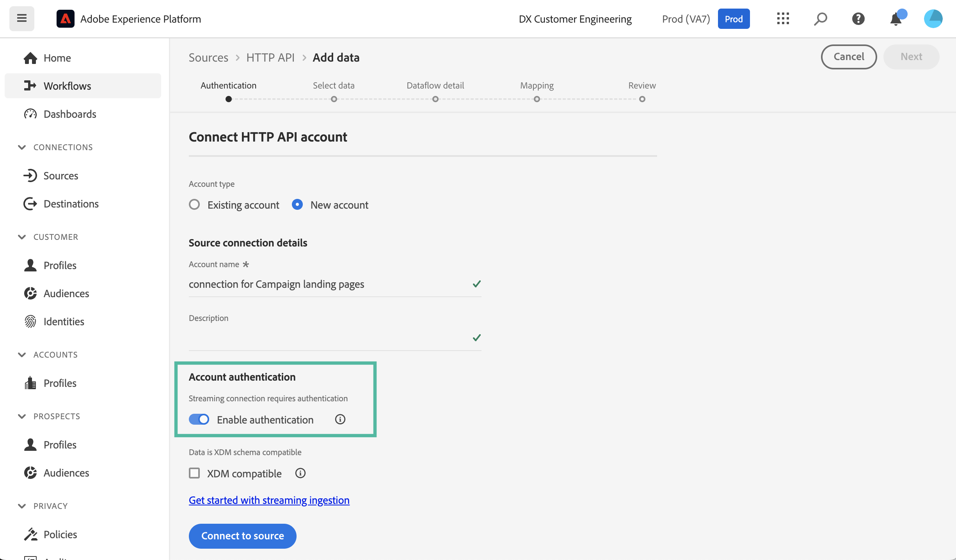Collapse the CUSTOMER sidebar section
This screenshot has width=956, height=560.
[x=22, y=237]
